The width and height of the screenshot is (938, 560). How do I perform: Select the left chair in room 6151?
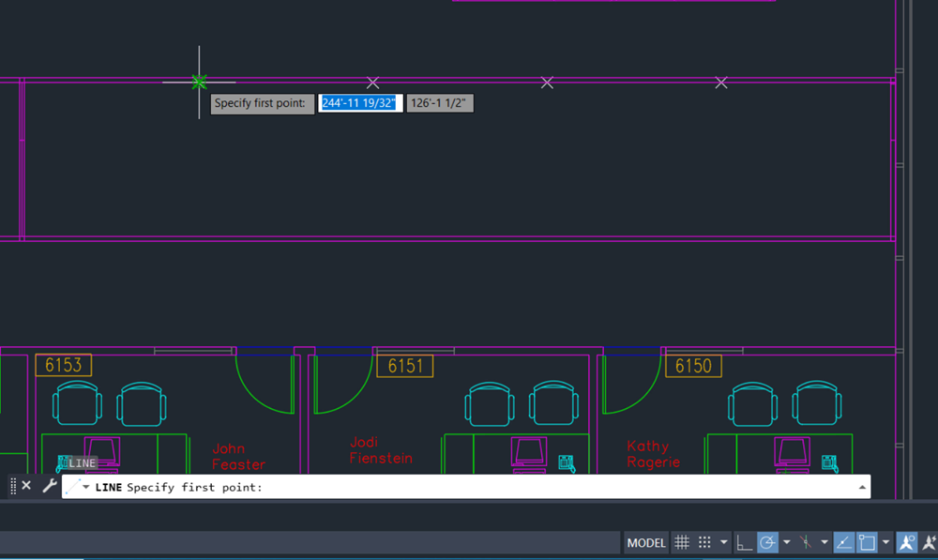490,403
